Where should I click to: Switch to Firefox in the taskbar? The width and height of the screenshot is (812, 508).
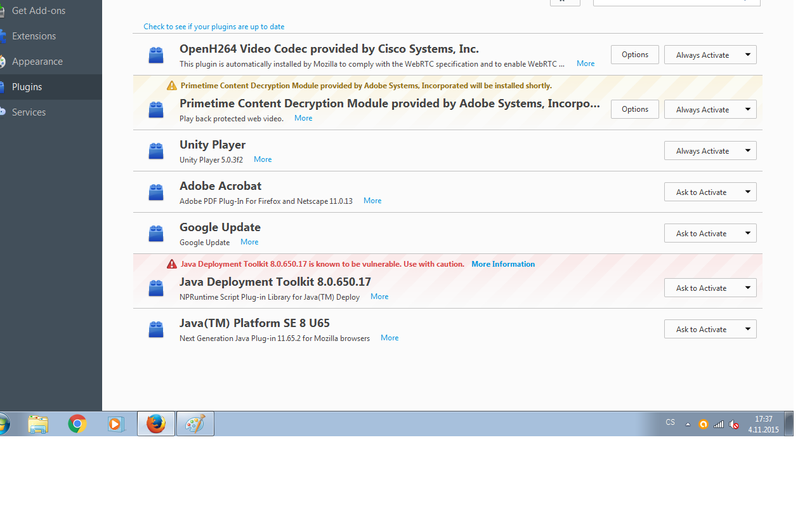[x=156, y=424]
